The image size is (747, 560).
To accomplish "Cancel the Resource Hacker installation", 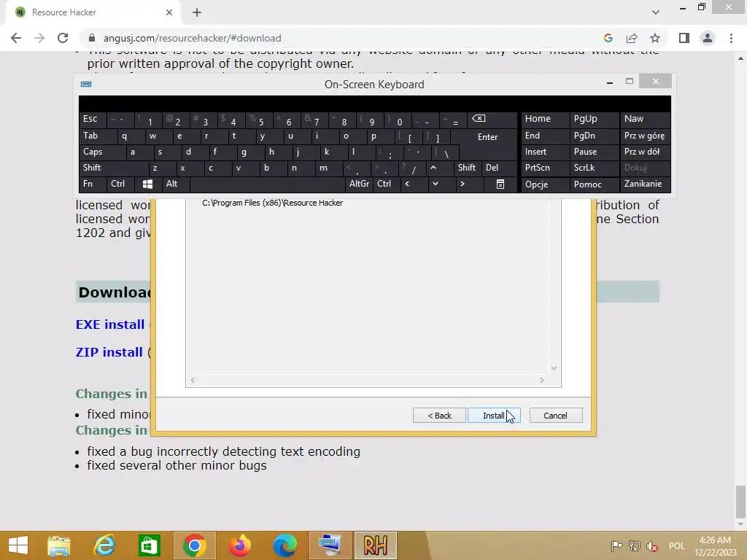I will click(555, 415).
